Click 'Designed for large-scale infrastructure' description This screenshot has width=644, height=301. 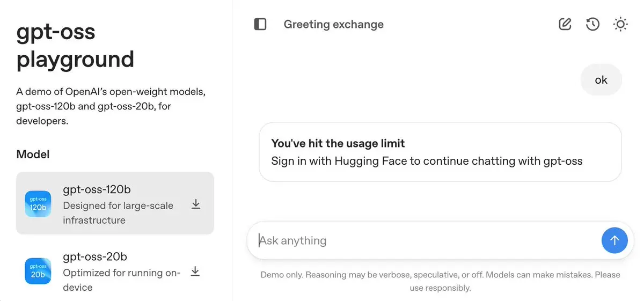pyautogui.click(x=118, y=213)
